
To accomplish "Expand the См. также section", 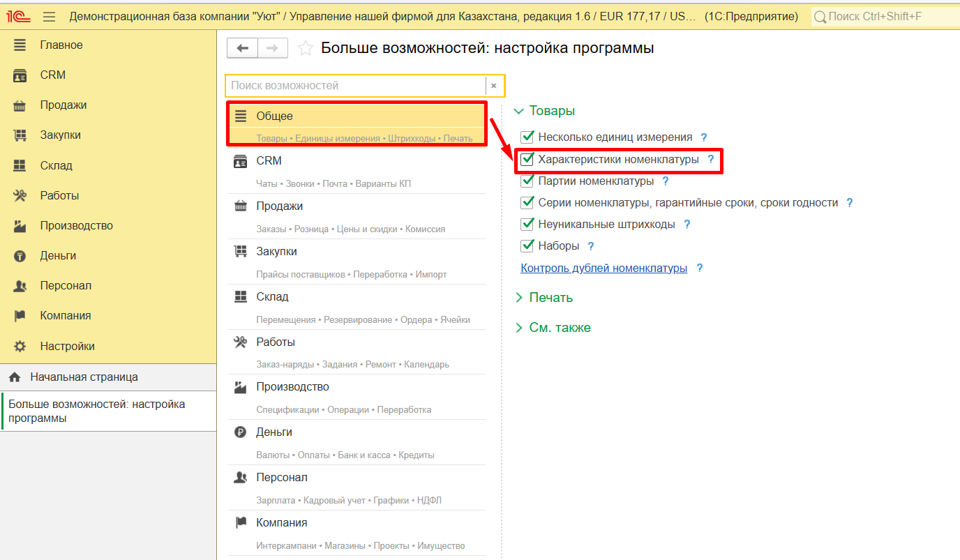I will point(518,328).
